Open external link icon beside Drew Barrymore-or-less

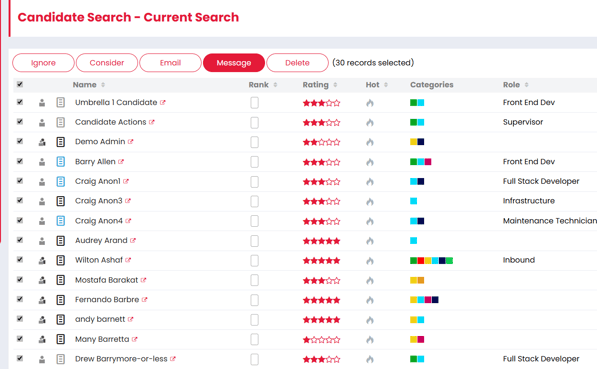173,359
